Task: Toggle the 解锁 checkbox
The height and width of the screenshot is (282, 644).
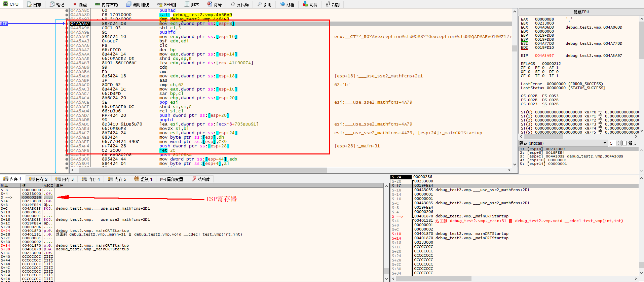Action: click(625, 143)
